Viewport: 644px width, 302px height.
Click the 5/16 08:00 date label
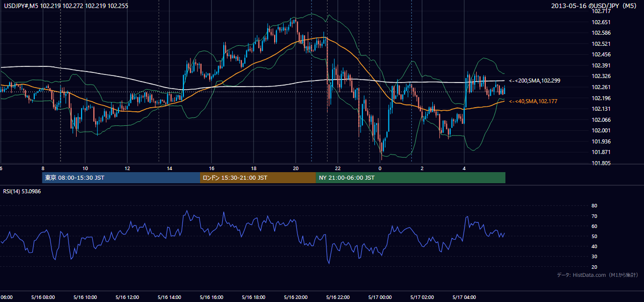43,297
